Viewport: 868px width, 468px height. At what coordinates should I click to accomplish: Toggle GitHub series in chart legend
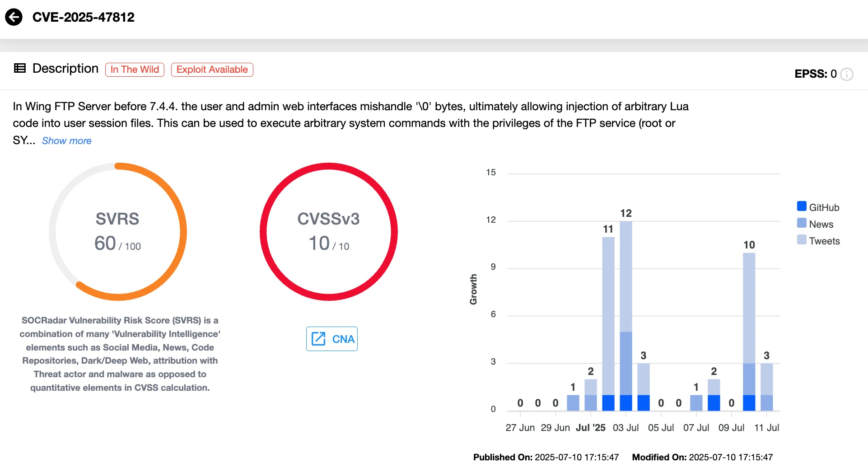818,207
